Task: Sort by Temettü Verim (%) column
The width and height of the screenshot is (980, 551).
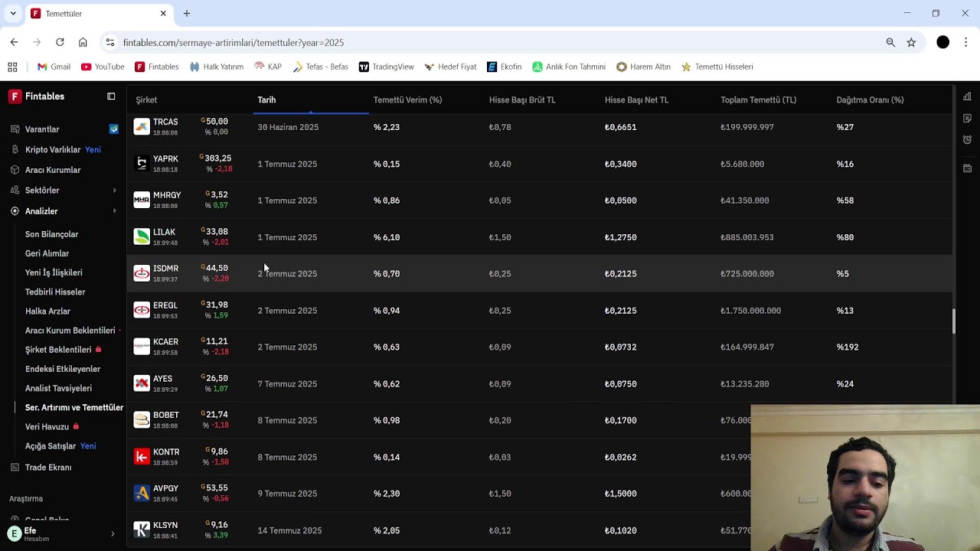Action: click(x=407, y=99)
